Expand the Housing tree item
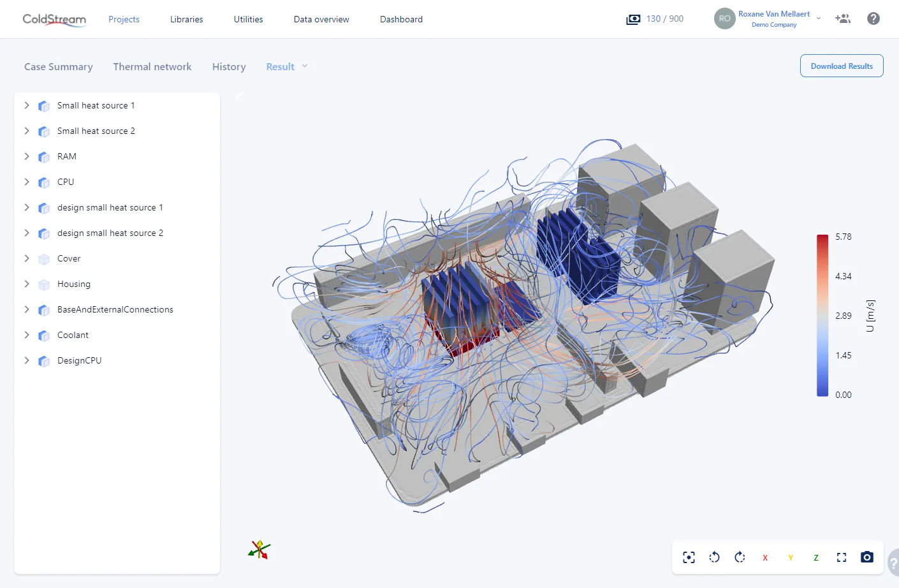The image size is (899, 588). tap(26, 284)
